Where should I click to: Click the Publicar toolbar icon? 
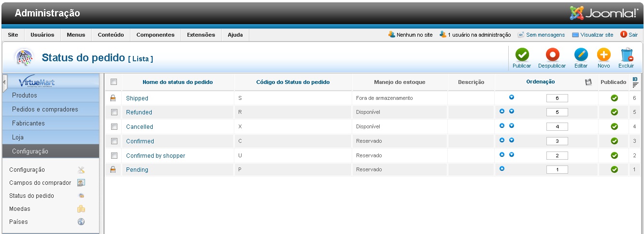(x=521, y=55)
